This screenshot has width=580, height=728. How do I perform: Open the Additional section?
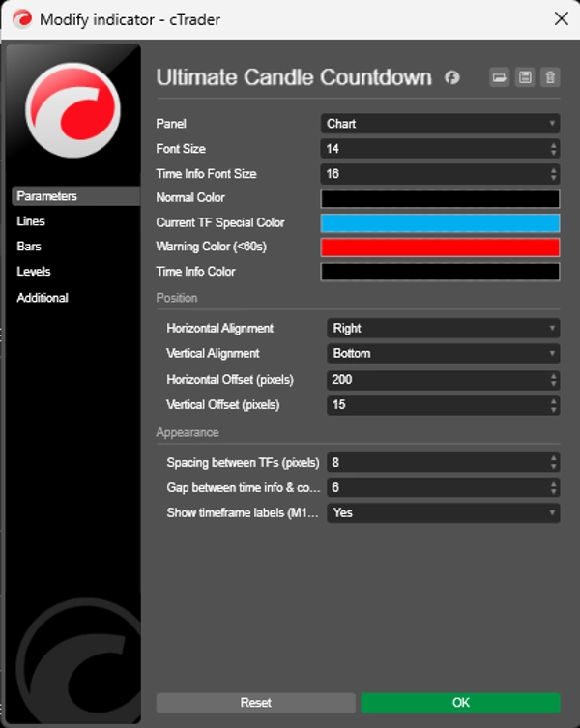[x=43, y=298]
